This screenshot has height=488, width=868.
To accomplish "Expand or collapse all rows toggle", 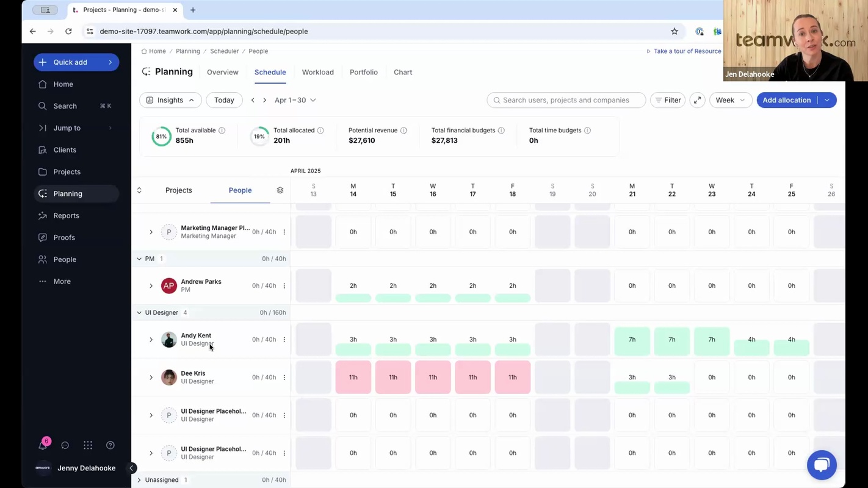I will click(139, 190).
